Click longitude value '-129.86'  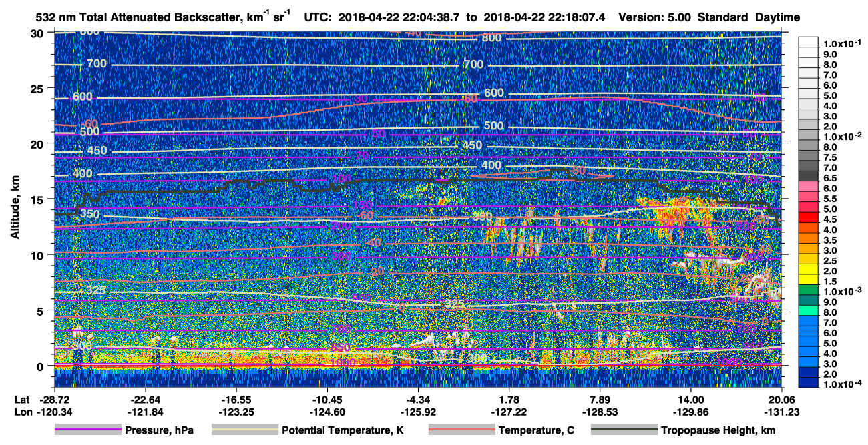pos(690,412)
